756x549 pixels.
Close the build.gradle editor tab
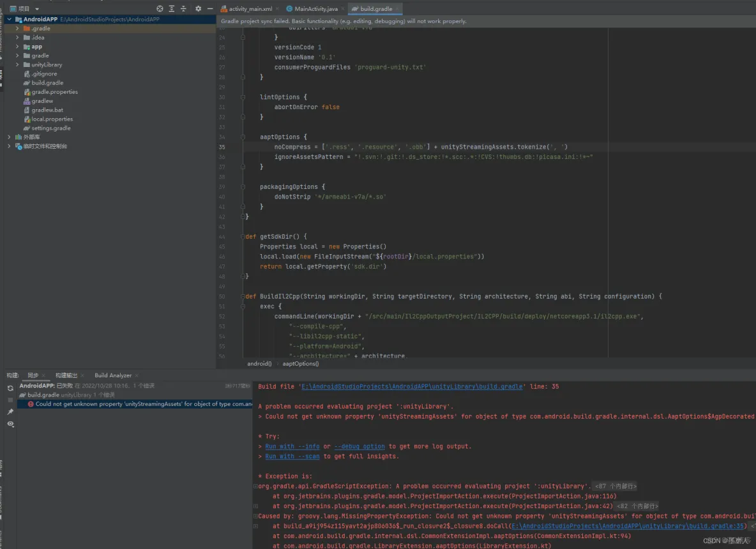pos(397,9)
